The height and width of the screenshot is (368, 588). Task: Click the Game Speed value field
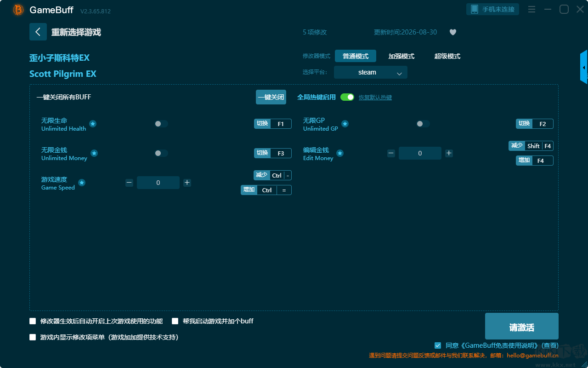pyautogui.click(x=158, y=183)
